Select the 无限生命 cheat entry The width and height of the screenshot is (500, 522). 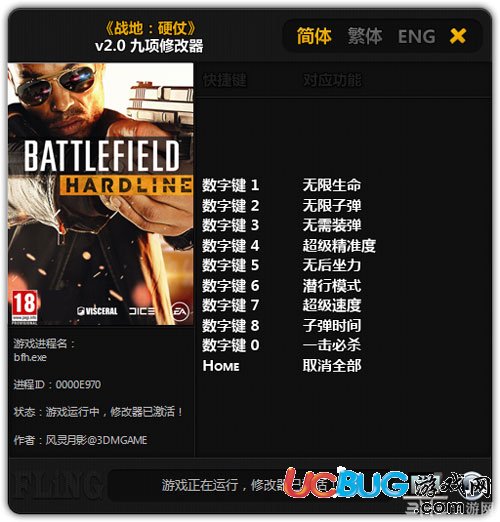click(332, 185)
